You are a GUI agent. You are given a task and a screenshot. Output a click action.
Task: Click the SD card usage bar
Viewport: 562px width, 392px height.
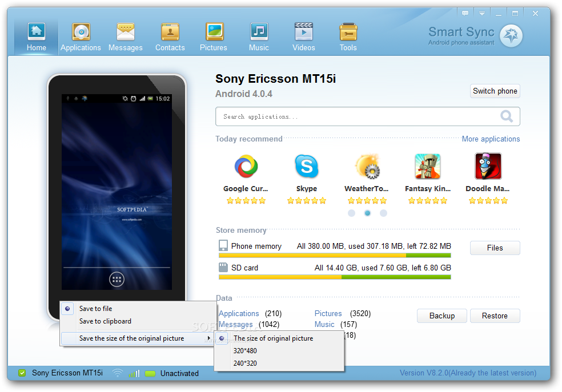[335, 277]
